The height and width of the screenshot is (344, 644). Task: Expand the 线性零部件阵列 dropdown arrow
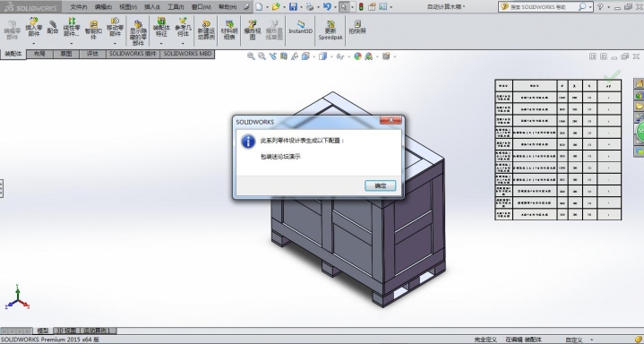click(x=72, y=43)
